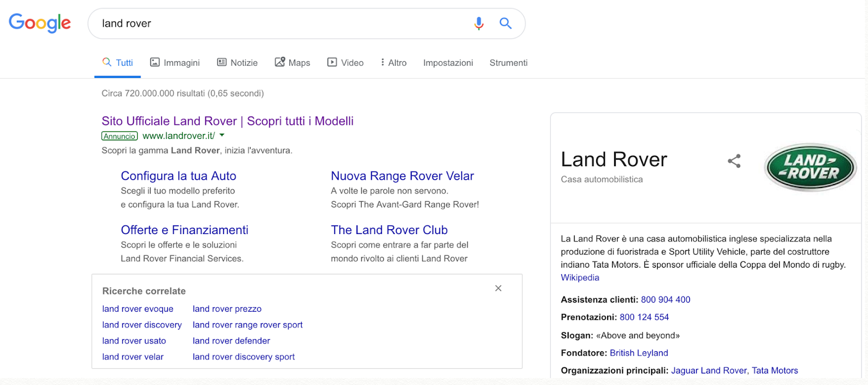868x385 pixels.
Task: Open Configura la tua Auto link
Action: point(178,176)
